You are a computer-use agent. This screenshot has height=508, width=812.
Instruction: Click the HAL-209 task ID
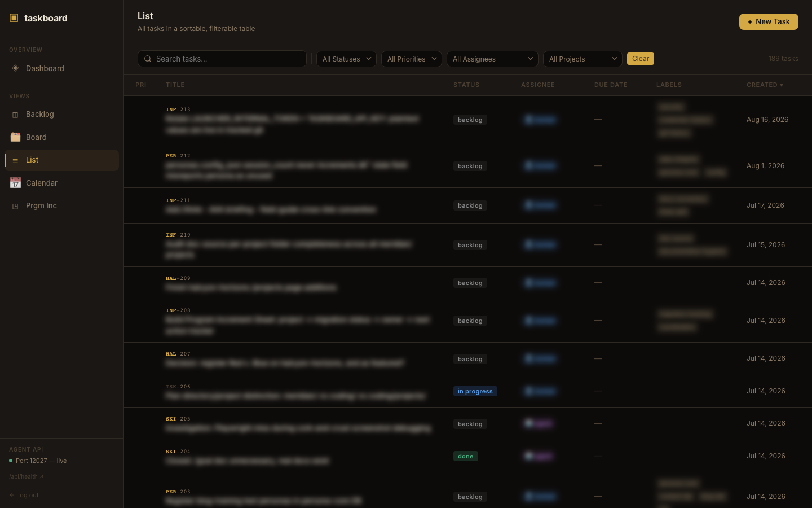[x=178, y=278]
